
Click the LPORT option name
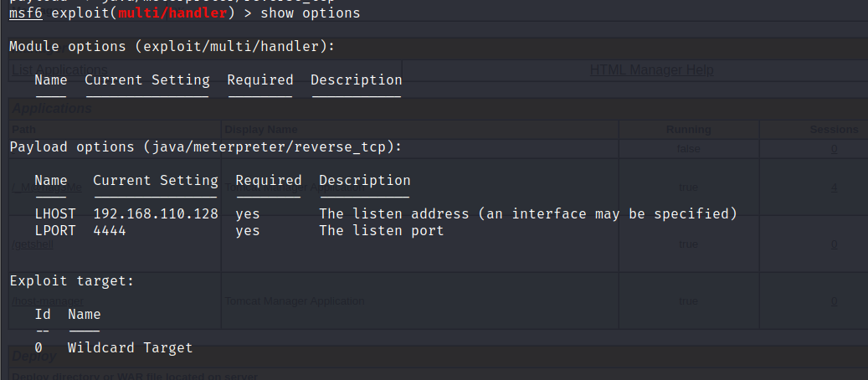(x=55, y=230)
